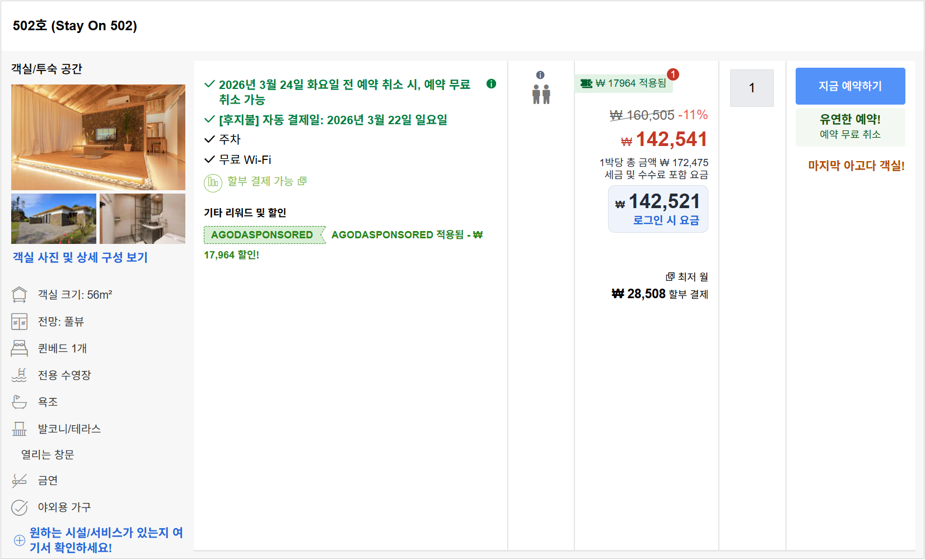Click the red notification badge showing 1

pos(673,74)
